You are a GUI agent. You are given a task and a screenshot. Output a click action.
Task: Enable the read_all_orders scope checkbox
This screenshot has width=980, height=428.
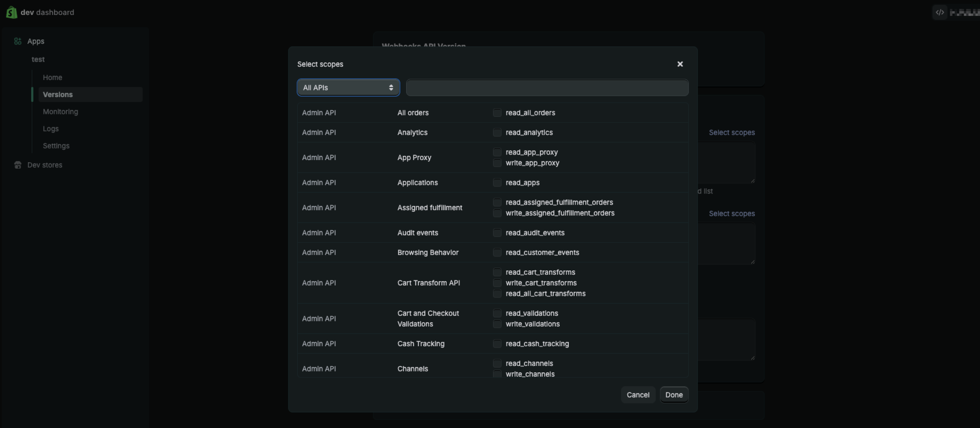coord(497,113)
